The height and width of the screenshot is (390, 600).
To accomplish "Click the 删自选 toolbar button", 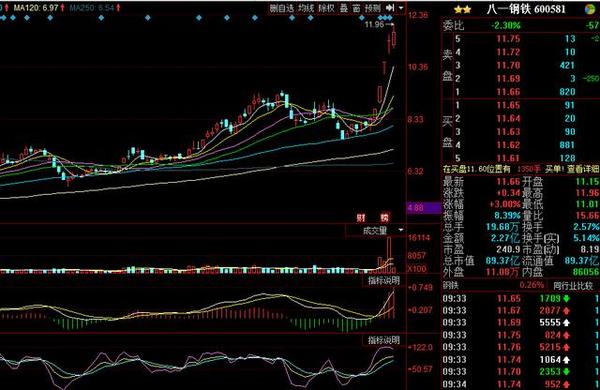I will point(282,8).
